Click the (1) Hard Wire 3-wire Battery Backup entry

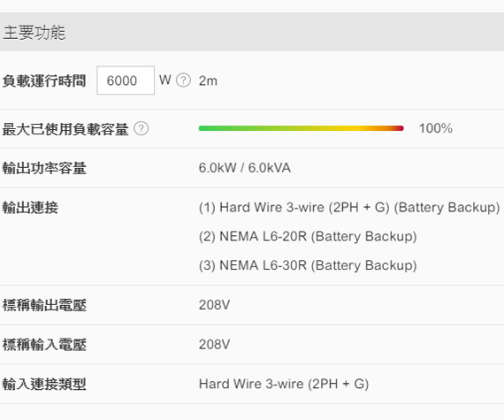click(349, 208)
